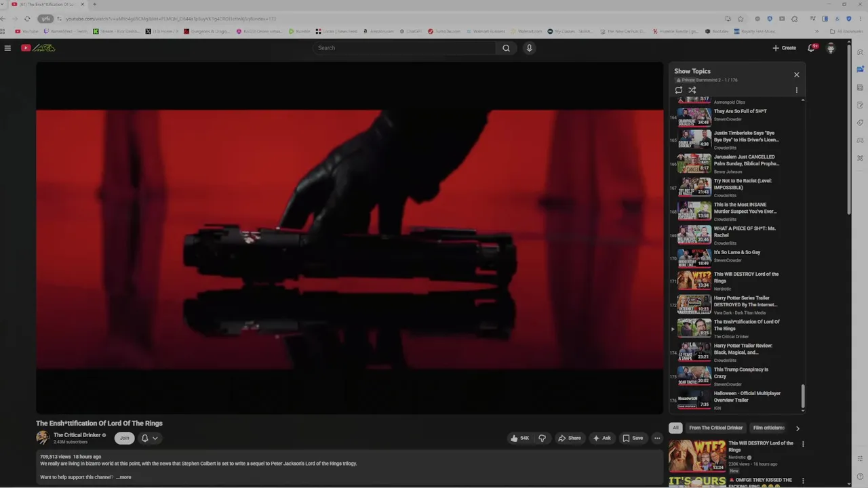
Task: Open menu for OMFG They Kissed recommendation
Action: 803,482
